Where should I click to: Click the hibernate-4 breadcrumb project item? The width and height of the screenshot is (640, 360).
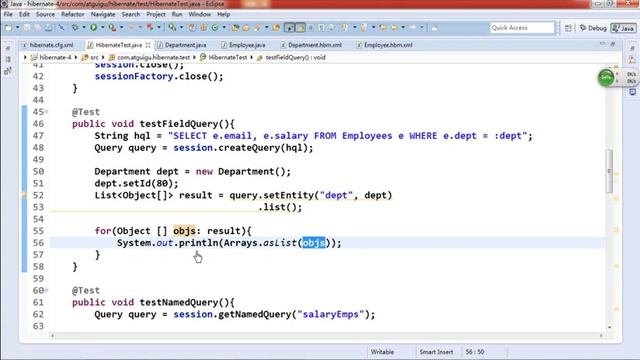pyautogui.click(x=51, y=58)
